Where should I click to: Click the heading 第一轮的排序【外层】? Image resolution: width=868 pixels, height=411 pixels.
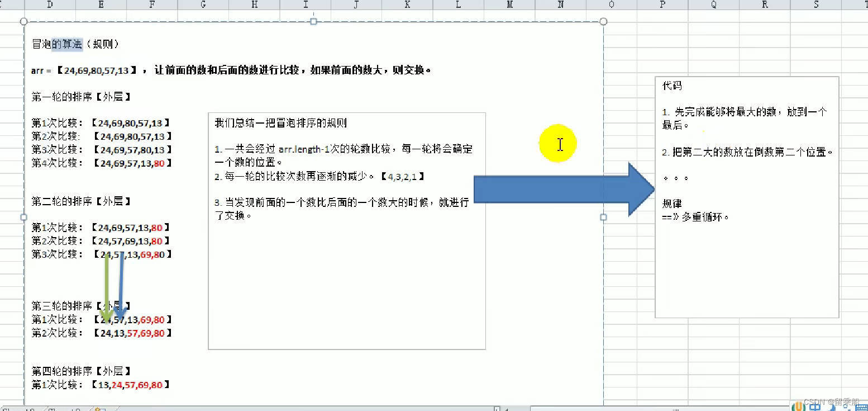(x=82, y=97)
